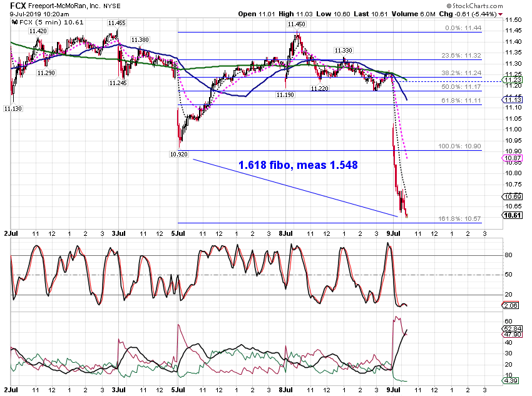Click the 11.330 peak price label
Viewport: 532px width, 396px height.
pos(344,51)
